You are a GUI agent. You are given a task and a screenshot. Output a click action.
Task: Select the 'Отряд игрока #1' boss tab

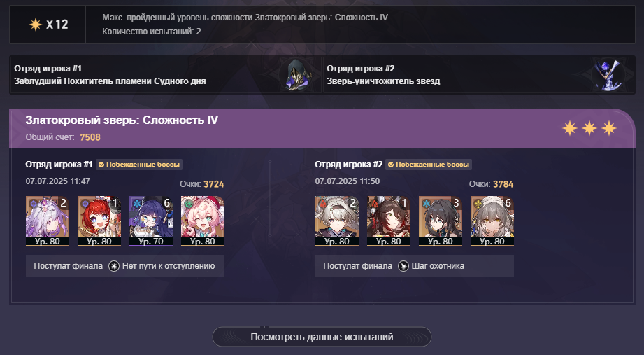pyautogui.click(x=166, y=75)
